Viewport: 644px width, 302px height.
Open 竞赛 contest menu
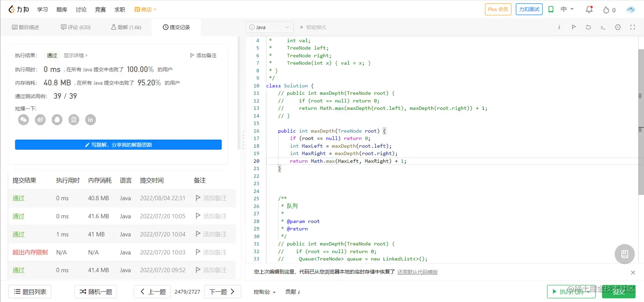tap(100, 9)
